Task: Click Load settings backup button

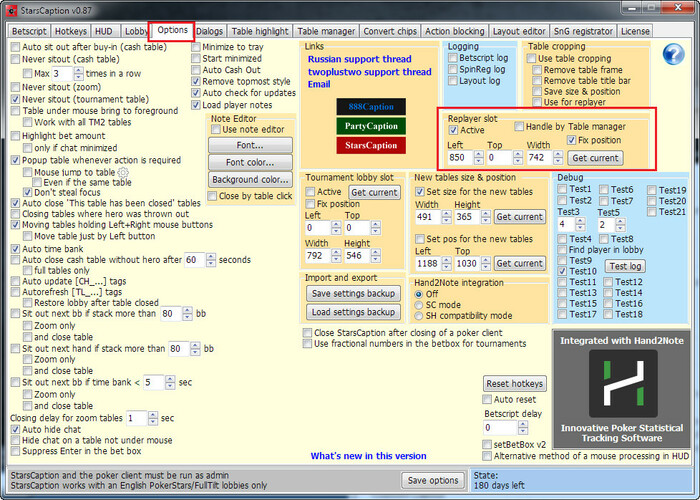Action: point(353,312)
